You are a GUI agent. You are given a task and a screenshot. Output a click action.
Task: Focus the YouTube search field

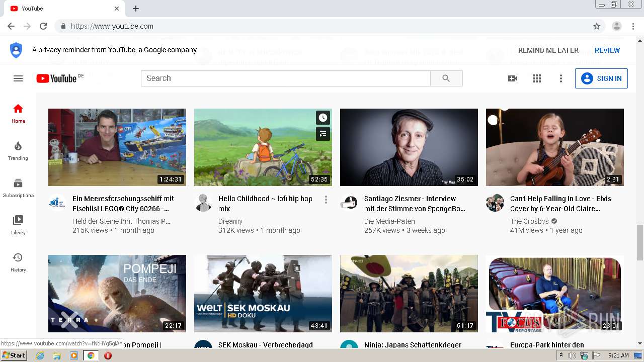(286, 78)
